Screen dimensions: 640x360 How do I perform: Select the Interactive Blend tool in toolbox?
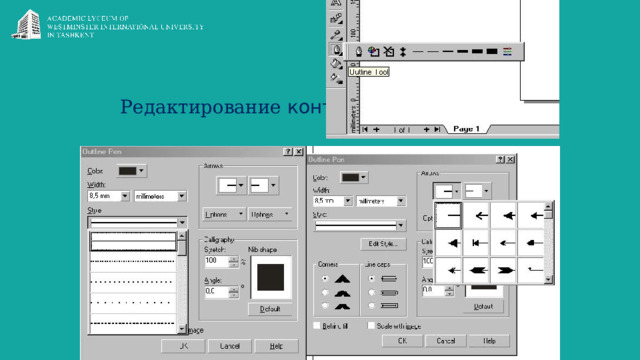point(336,19)
